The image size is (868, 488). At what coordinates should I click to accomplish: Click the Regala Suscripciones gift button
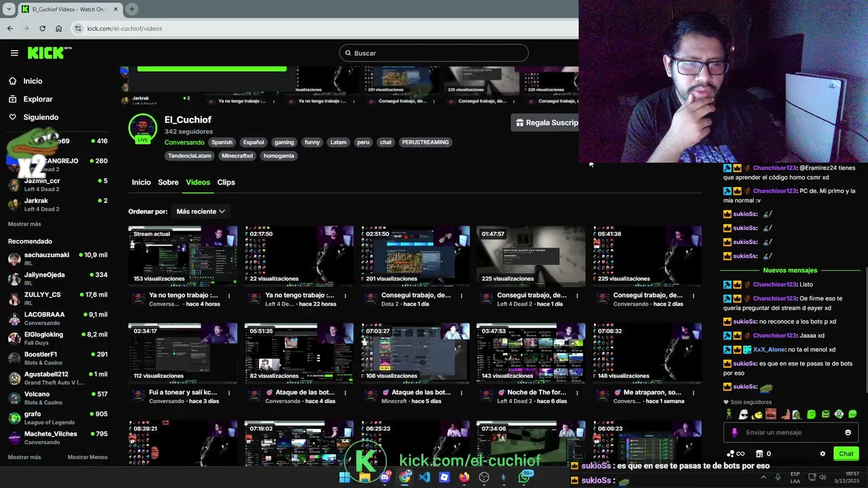(x=547, y=123)
